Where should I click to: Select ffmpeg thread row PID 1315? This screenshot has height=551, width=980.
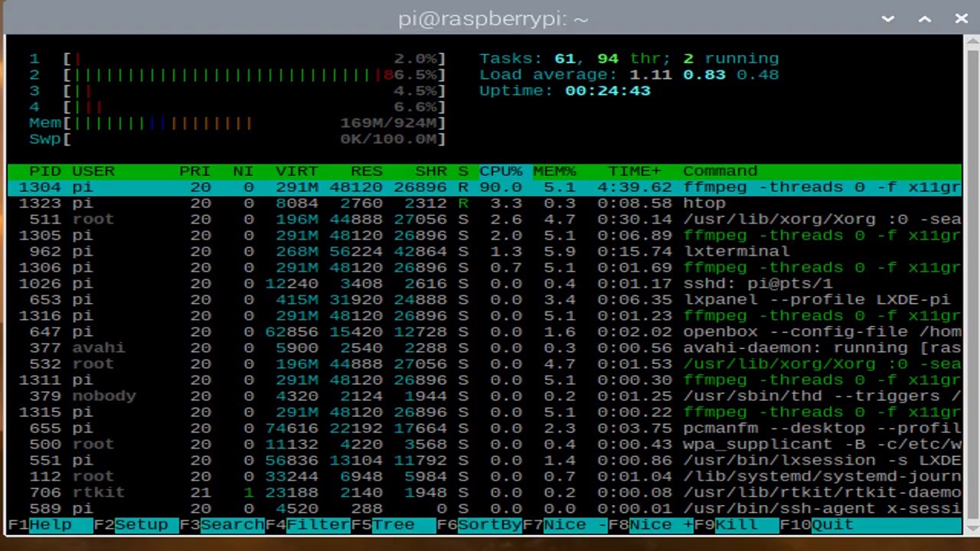[x=485, y=412]
